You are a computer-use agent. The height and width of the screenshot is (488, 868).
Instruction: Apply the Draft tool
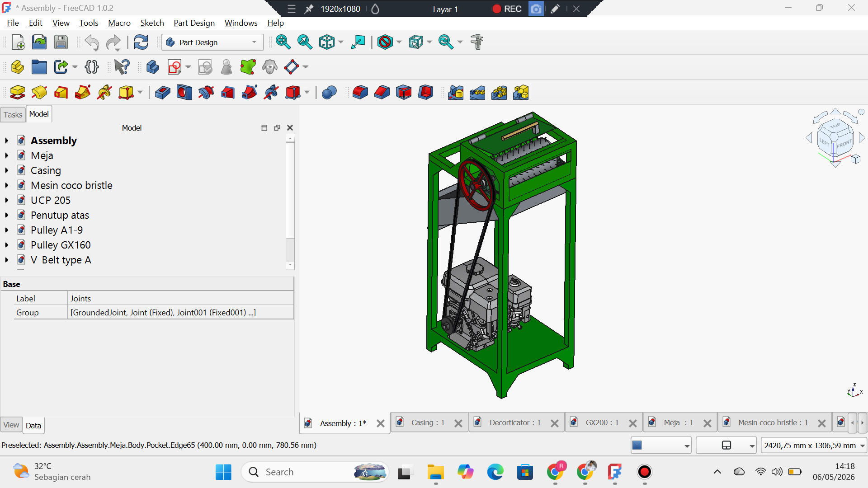point(404,93)
